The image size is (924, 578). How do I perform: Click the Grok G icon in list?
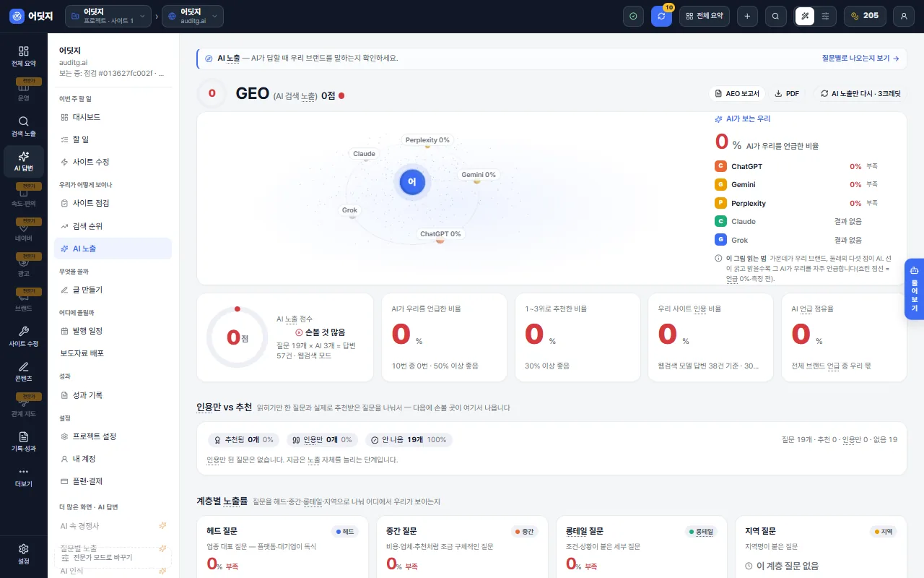point(720,240)
